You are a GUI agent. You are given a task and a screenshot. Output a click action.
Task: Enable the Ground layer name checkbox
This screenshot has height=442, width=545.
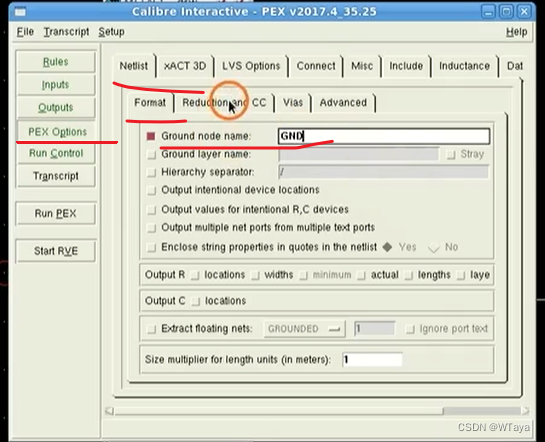click(151, 154)
